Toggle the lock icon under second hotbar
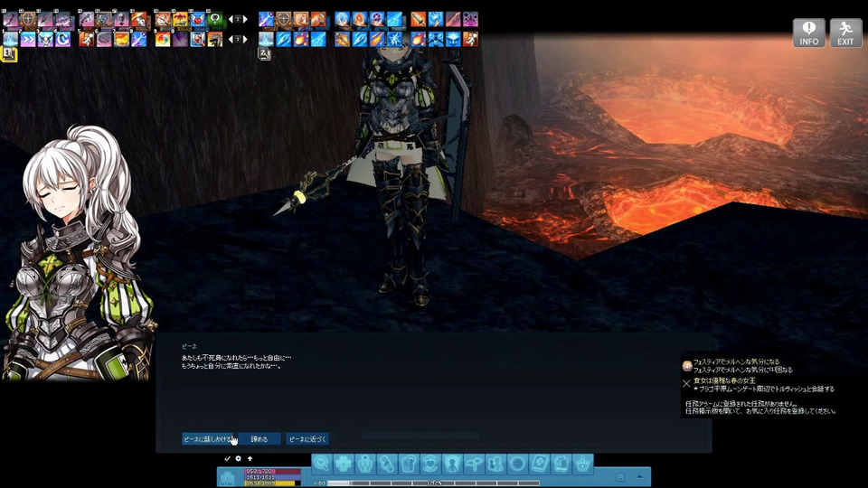 264,53
